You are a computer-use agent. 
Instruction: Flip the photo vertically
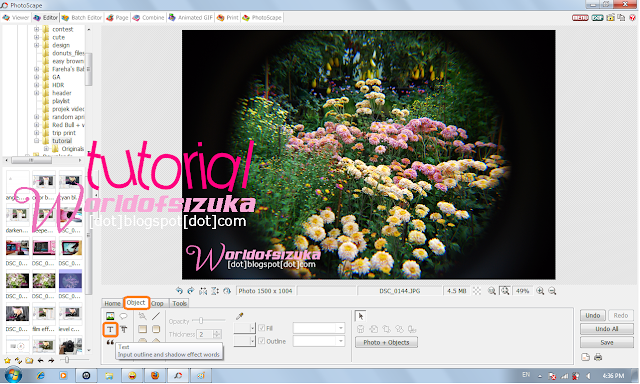(x=215, y=291)
